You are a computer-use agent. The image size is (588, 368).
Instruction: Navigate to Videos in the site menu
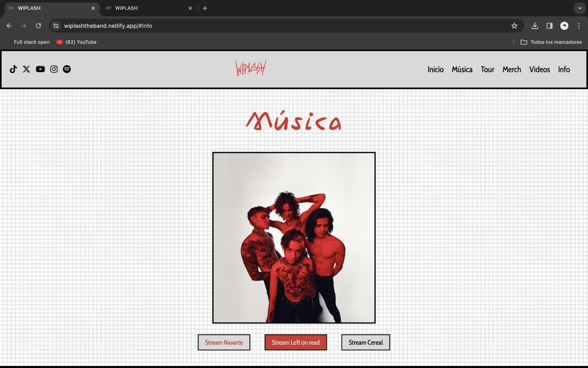tap(539, 70)
